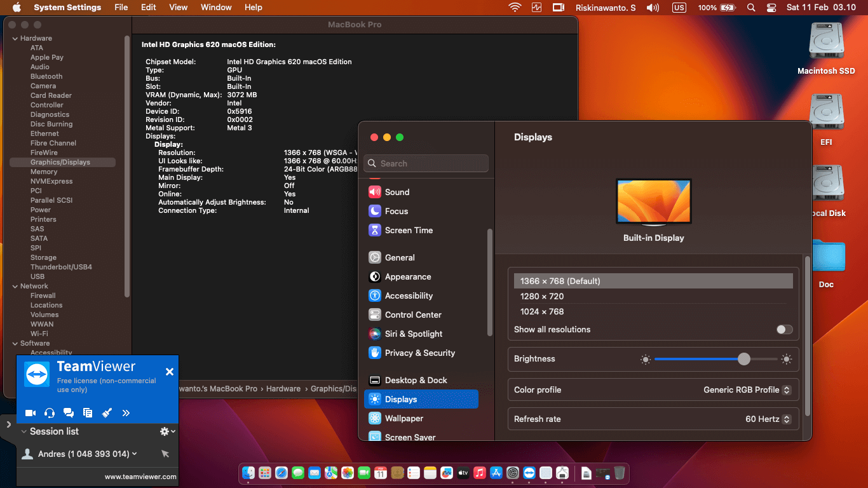The width and height of the screenshot is (868, 488).
Task: Launch Apple TV from the Dock
Action: [x=463, y=473]
